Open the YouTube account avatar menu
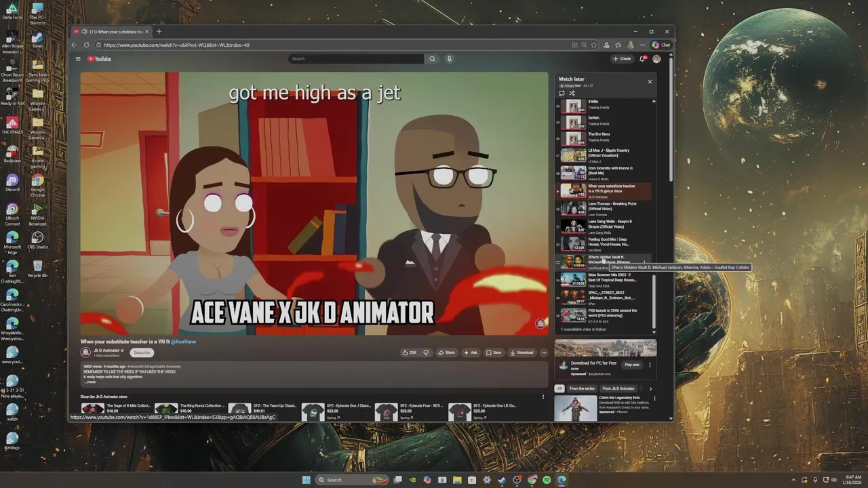The width and height of the screenshot is (868, 488). point(656,59)
